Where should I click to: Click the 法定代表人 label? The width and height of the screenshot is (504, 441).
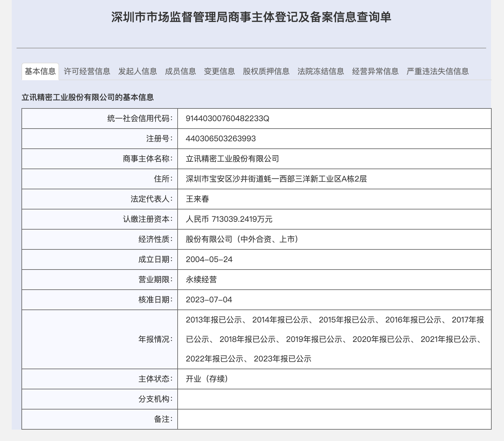pyautogui.click(x=151, y=199)
